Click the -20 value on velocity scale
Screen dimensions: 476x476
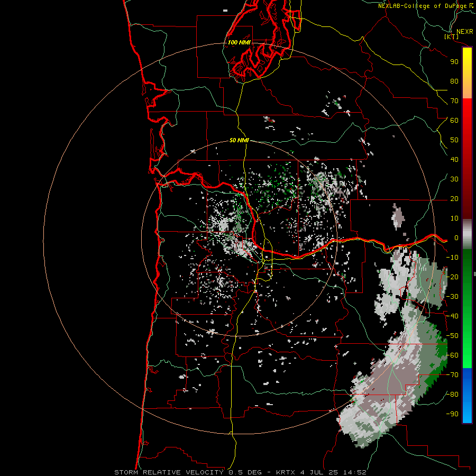click(452, 277)
